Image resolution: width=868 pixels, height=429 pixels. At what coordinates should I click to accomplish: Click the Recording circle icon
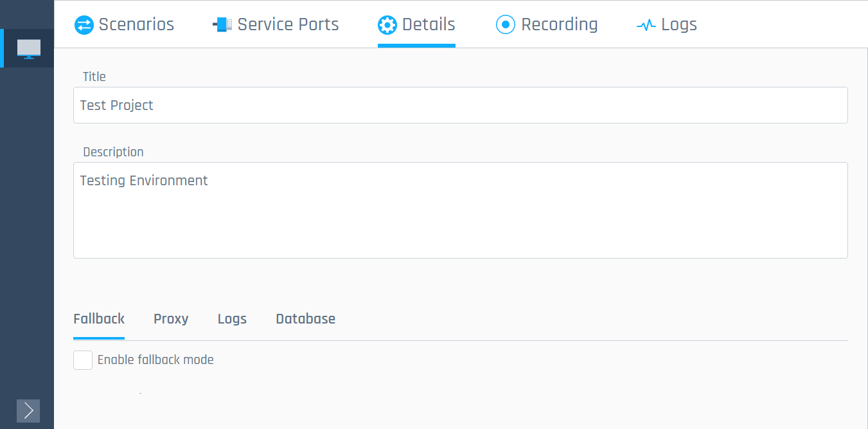[x=506, y=25]
